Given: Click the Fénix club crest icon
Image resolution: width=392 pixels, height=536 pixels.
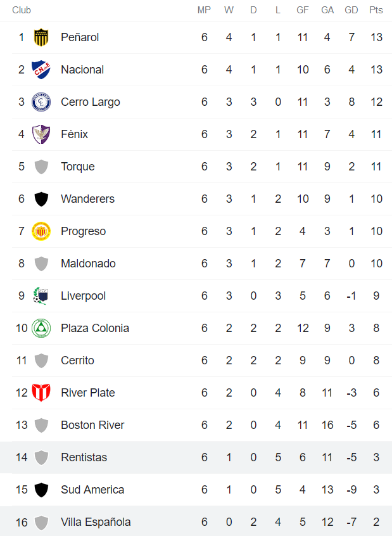Looking at the screenshot, I should coord(41,134).
